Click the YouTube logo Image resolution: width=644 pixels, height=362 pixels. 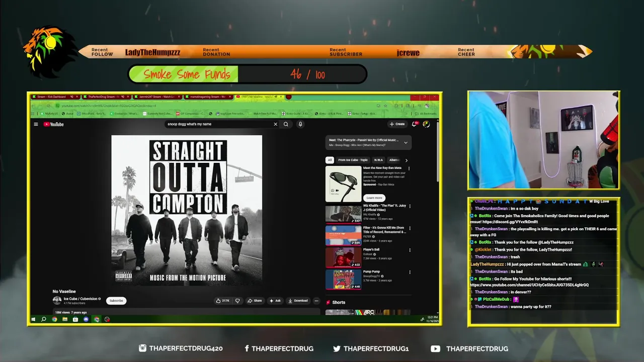coord(53,124)
